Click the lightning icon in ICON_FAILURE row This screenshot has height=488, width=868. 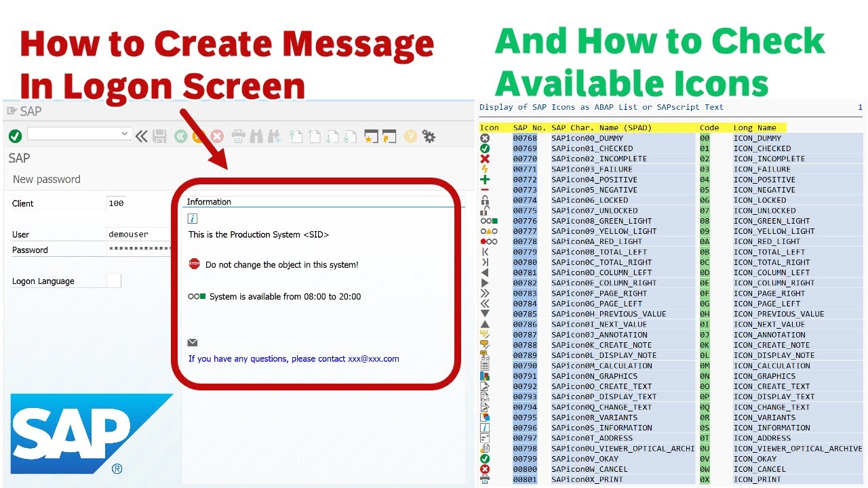coord(485,169)
